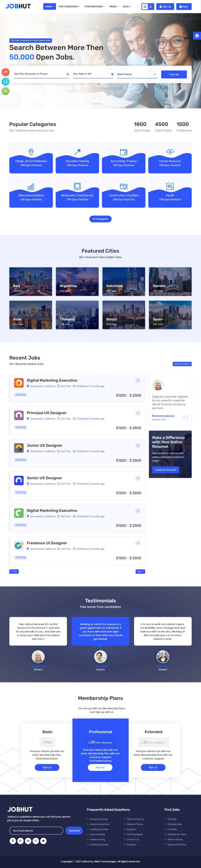Click the Google Plus icon in footer
This screenshot has width=201, height=868.
coord(20,841)
